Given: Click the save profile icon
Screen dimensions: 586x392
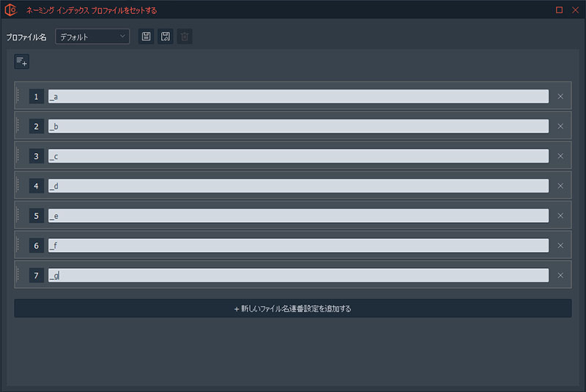Looking at the screenshot, I should pyautogui.click(x=146, y=37).
